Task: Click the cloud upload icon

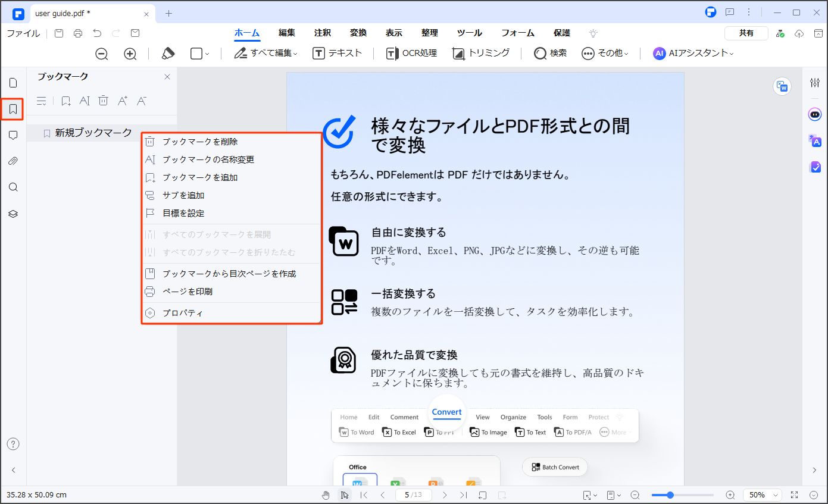Action: 799,33
